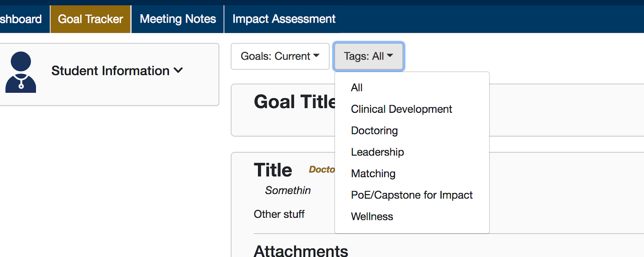Image resolution: width=644 pixels, height=257 pixels.
Task: Switch to the Dashboard tab
Action: point(21,19)
